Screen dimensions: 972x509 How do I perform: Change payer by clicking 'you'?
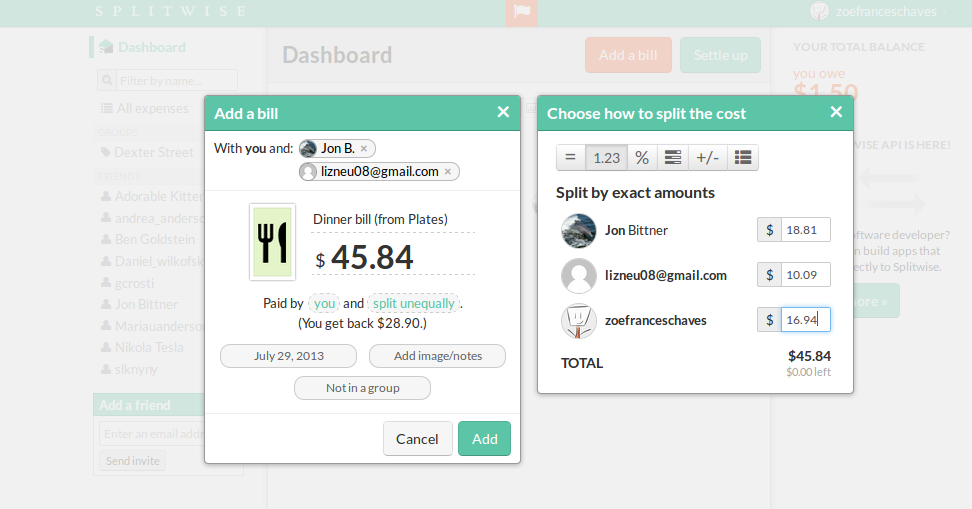[x=324, y=303]
